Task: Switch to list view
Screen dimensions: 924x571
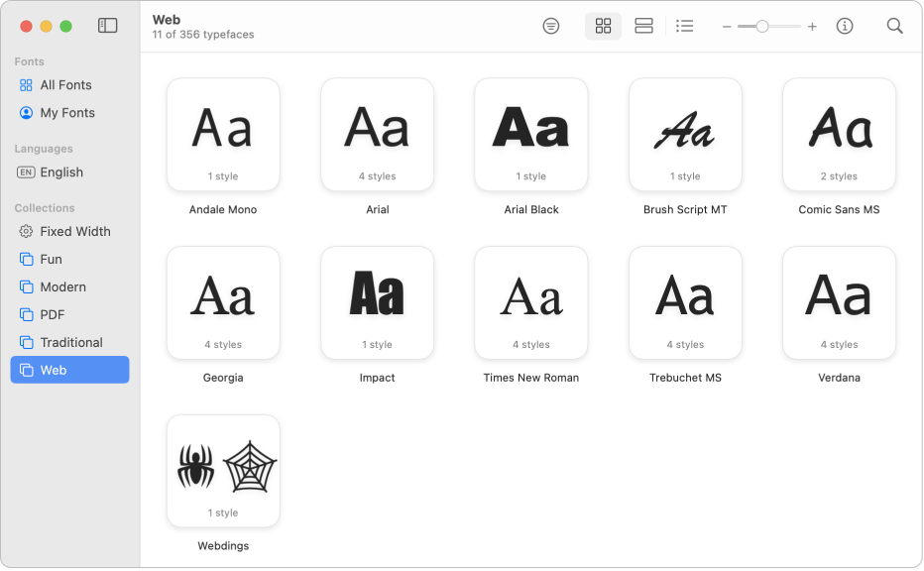Action: click(684, 26)
